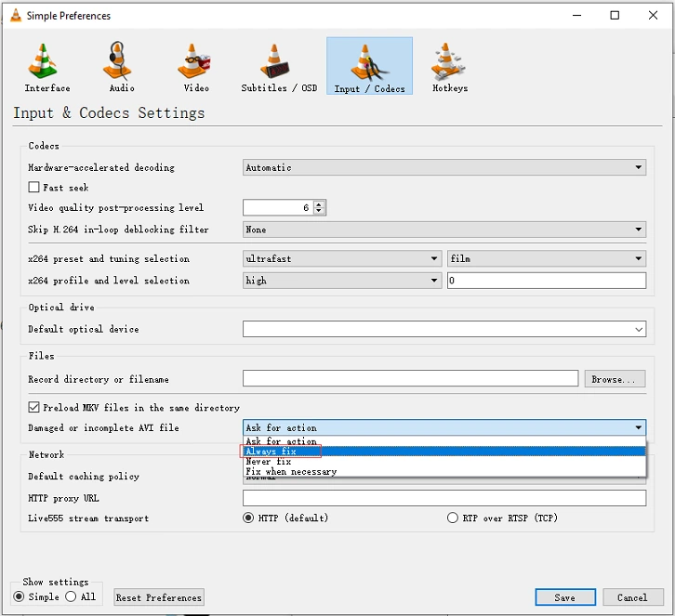The image size is (675, 616).
Task: Click the Input & Codecs Settings heading
Action: (x=109, y=112)
